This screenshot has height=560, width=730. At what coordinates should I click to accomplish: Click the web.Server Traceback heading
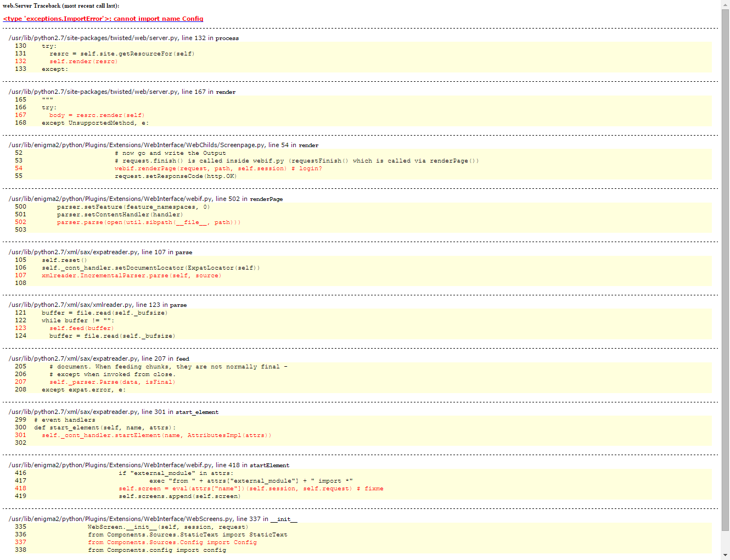(x=61, y=6)
